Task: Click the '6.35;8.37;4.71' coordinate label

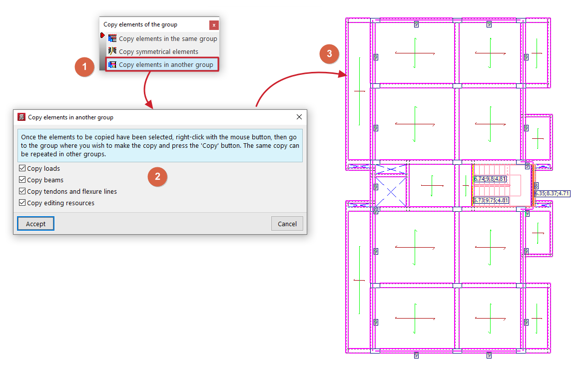Action: point(553,193)
